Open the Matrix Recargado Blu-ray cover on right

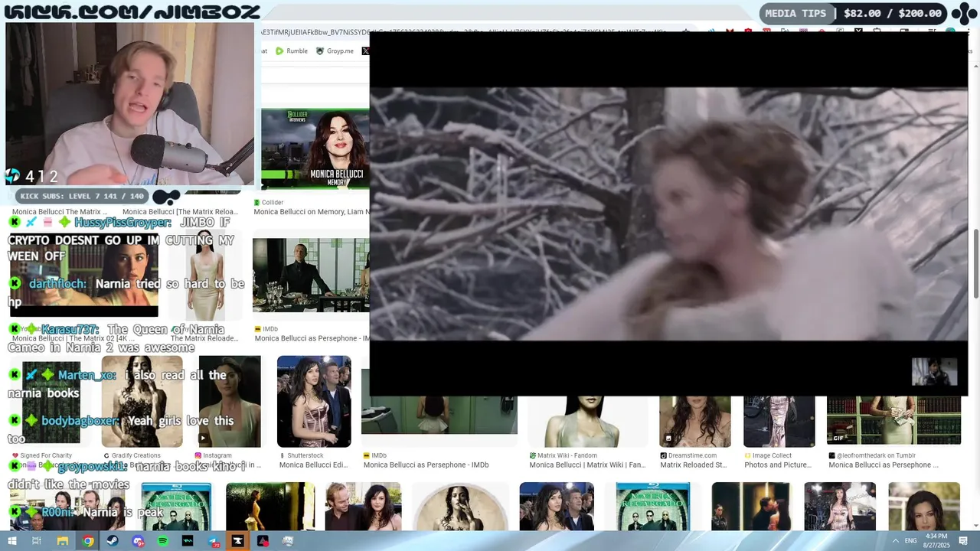653,506
